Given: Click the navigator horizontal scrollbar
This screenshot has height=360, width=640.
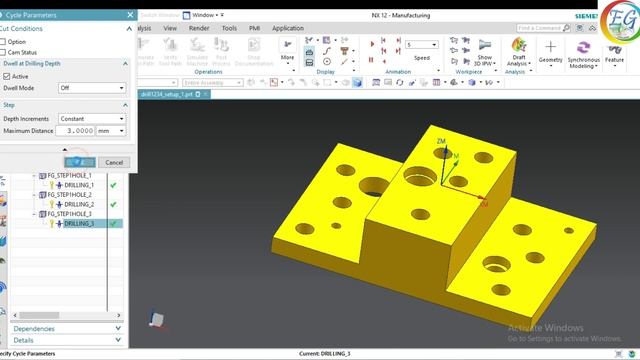Looking at the screenshot, I should click(x=40, y=315).
